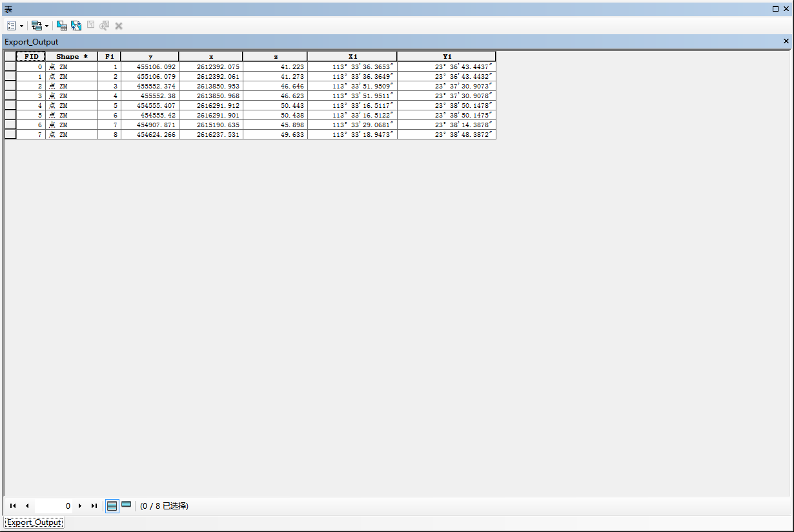Click the selection count text (0 / 8 已选择)
Viewport: 794px width, 532px height.
click(x=164, y=506)
